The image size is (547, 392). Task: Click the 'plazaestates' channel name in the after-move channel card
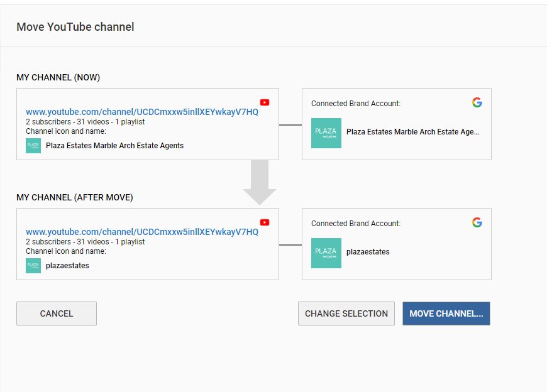pos(67,266)
